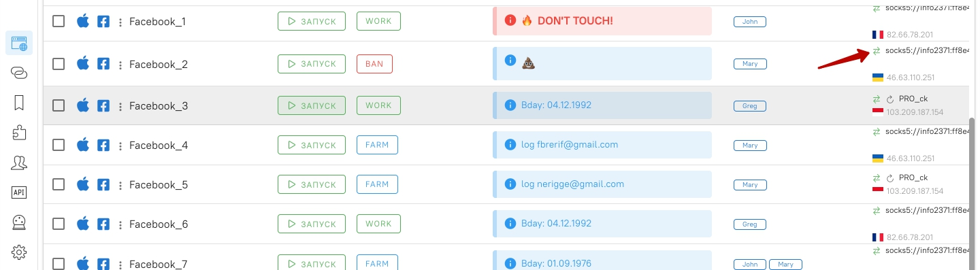This screenshot has height=270, width=980.
Task: Open the API icon in sidebar
Action: coord(19,192)
